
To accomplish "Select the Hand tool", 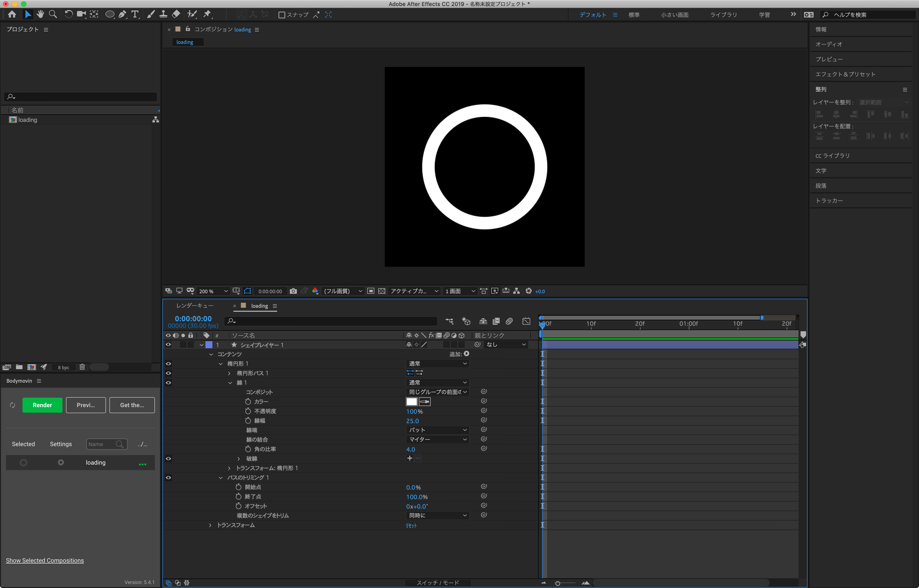I will click(x=40, y=14).
